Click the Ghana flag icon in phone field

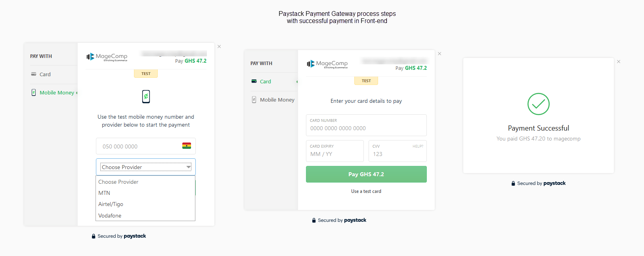pos(186,146)
